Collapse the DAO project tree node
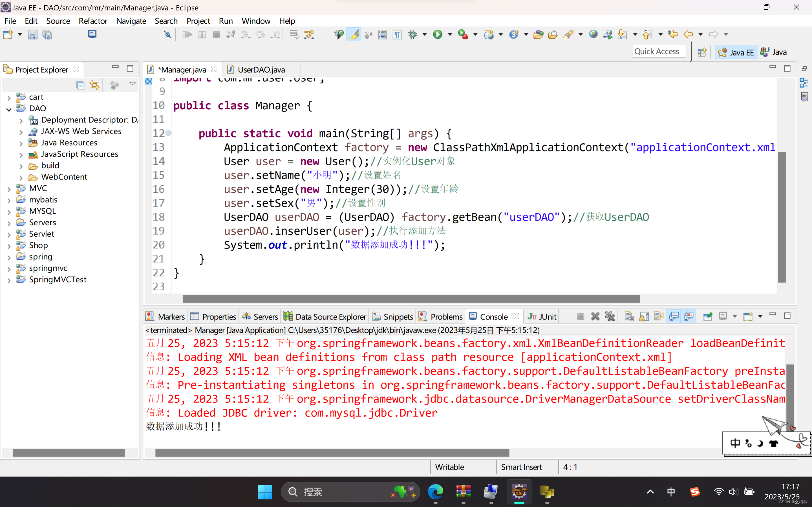 coord(9,109)
